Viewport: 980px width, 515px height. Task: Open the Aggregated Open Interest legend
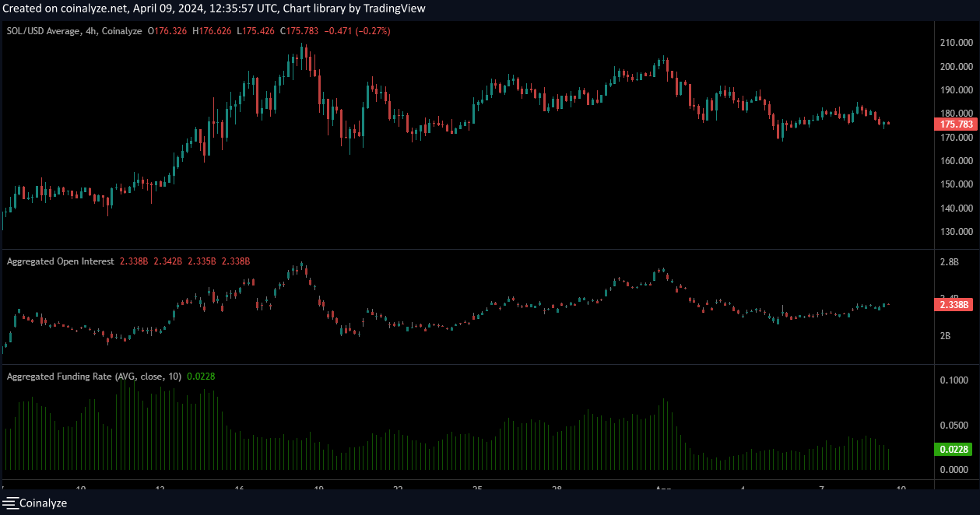[61, 261]
